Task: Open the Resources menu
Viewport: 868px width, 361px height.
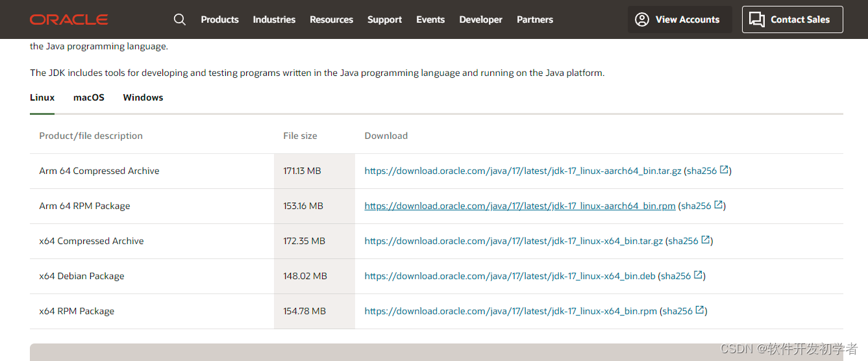Action: [x=332, y=19]
